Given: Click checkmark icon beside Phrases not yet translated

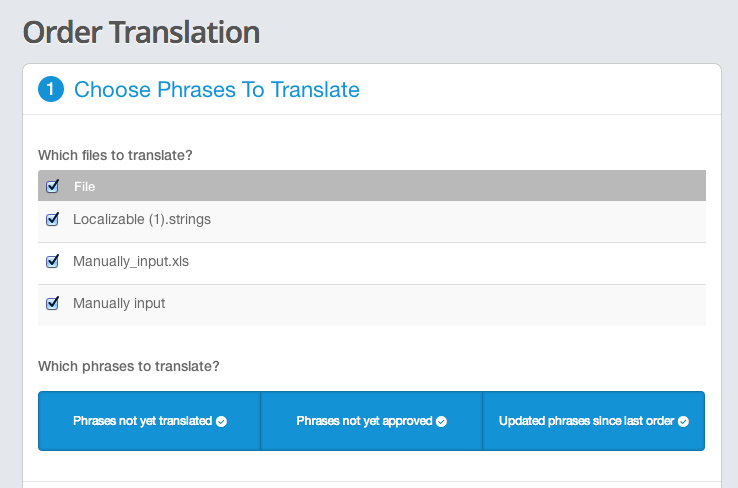Looking at the screenshot, I should [x=221, y=422].
